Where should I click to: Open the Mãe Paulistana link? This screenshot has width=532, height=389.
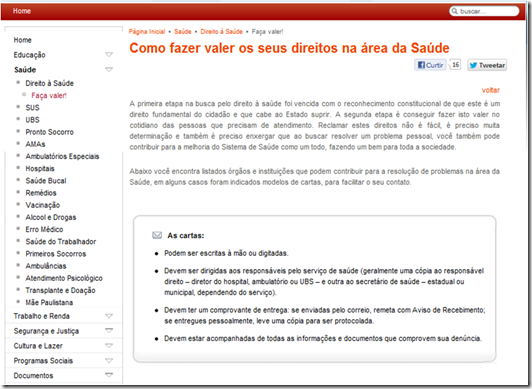pyautogui.click(x=49, y=303)
